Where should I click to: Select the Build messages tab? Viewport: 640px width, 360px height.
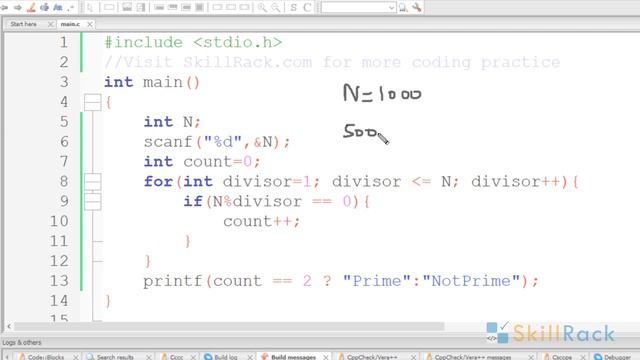point(293,357)
